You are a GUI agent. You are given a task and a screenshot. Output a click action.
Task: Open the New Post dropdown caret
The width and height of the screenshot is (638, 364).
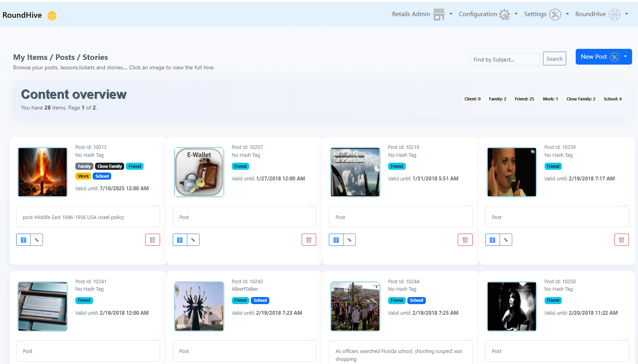(x=625, y=57)
